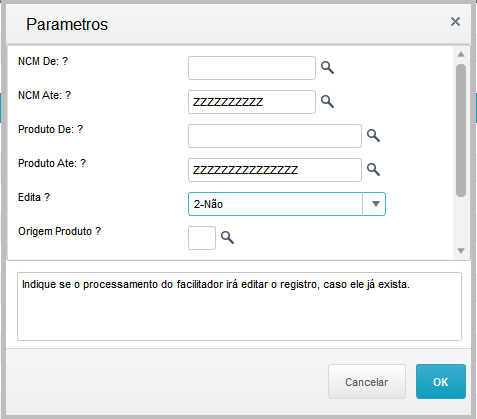The width and height of the screenshot is (477, 419).
Task: Open the NCM Ate search magnifier
Action: click(x=327, y=101)
